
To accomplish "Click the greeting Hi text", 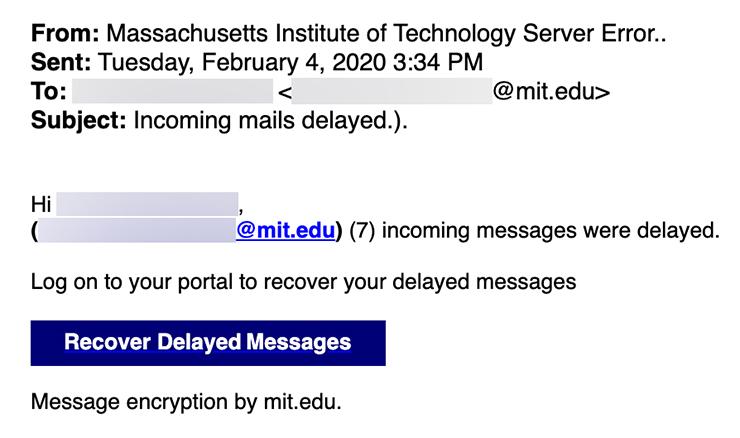I will click(x=41, y=204).
